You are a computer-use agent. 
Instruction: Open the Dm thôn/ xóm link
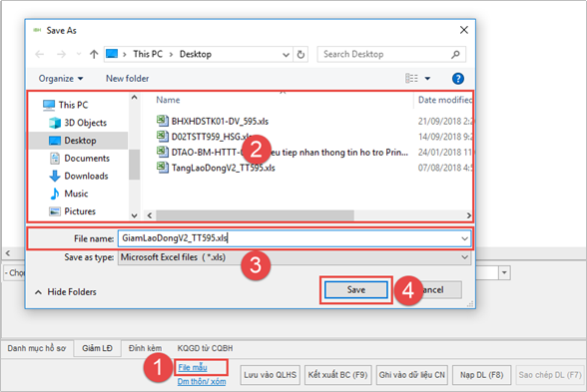click(202, 381)
